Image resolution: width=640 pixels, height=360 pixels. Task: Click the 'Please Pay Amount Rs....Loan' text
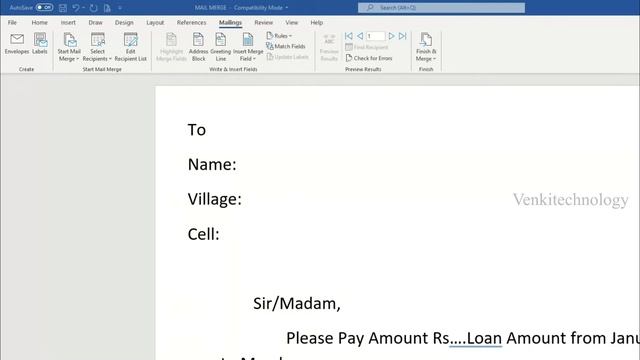pyautogui.click(x=394, y=338)
